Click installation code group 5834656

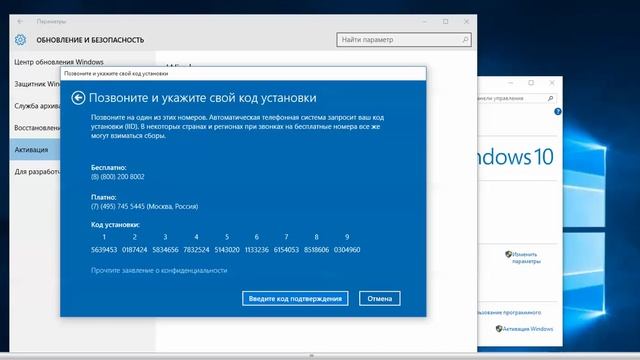165,250
